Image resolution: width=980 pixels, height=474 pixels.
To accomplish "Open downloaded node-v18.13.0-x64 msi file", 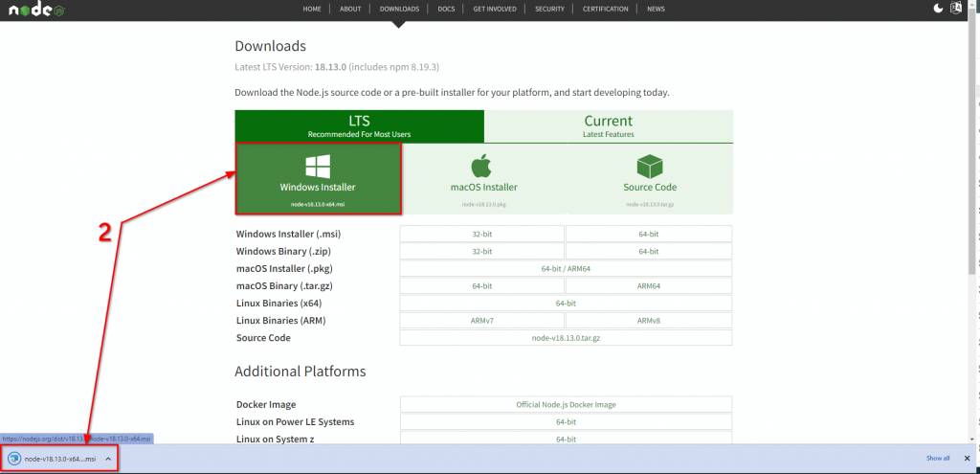I will (x=60, y=459).
